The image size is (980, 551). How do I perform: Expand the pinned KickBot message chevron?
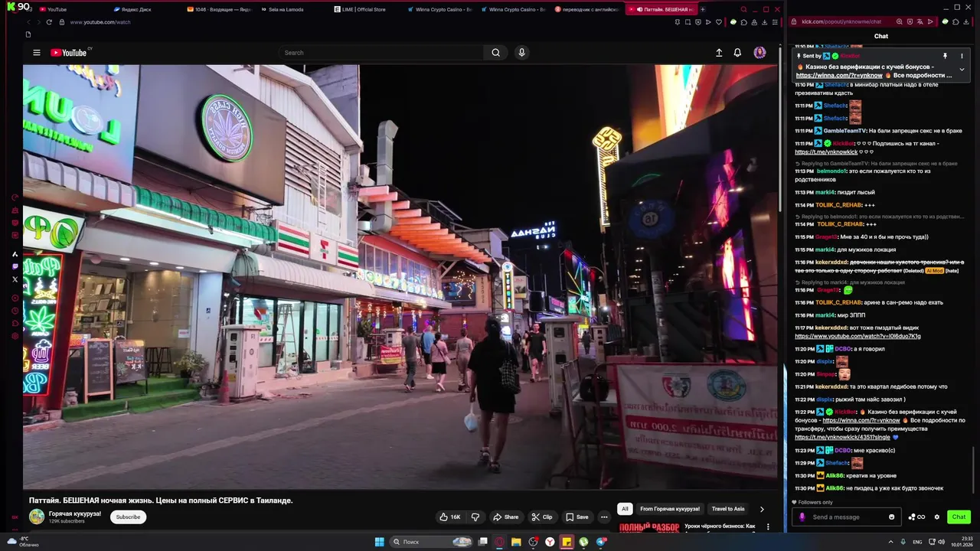[962, 70]
